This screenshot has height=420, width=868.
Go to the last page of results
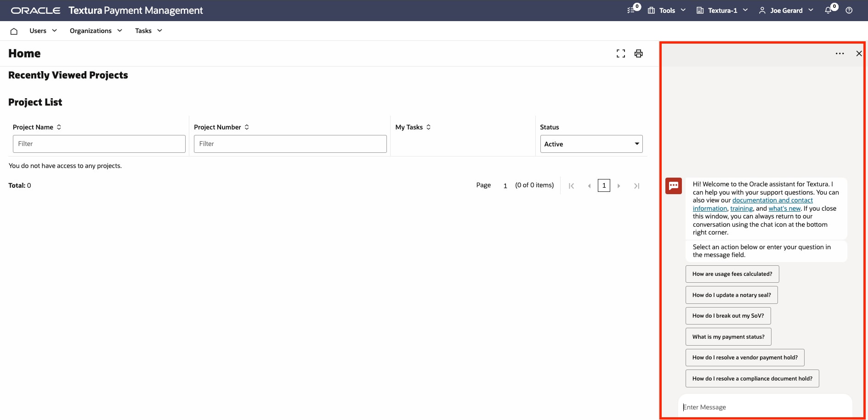coord(637,186)
